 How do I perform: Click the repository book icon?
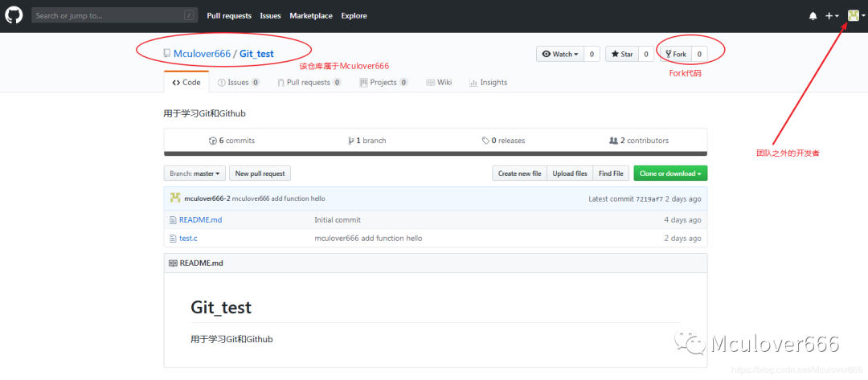coord(166,54)
